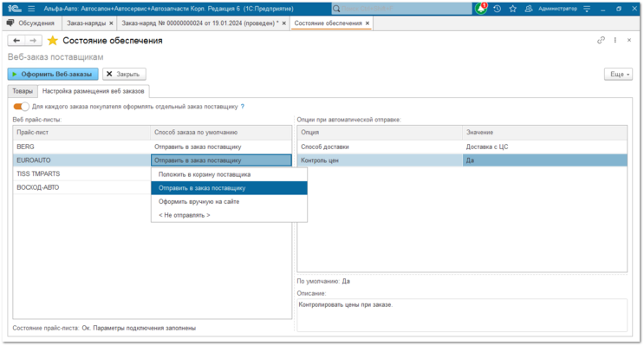Select the ВОСХОД-АВТО price list row
The width and height of the screenshot is (644, 346).
click(x=81, y=187)
